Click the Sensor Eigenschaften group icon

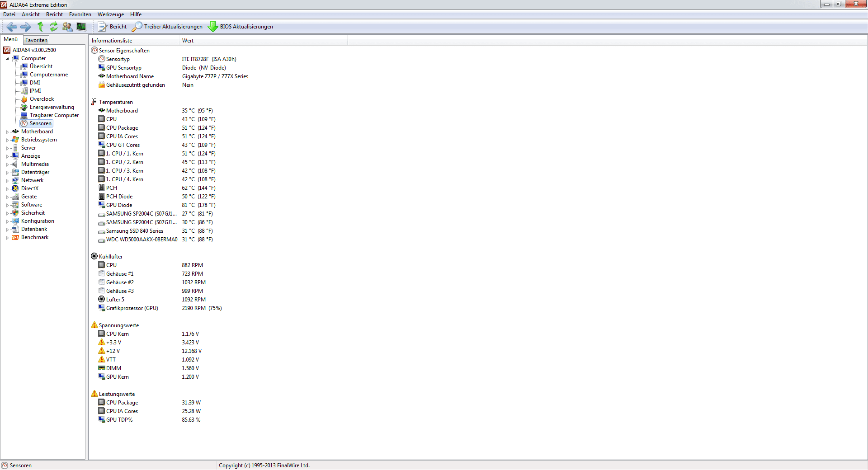94,50
